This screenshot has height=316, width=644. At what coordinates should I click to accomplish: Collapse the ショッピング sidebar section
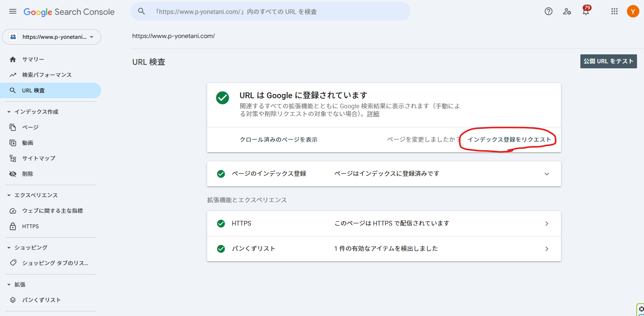tap(9, 248)
